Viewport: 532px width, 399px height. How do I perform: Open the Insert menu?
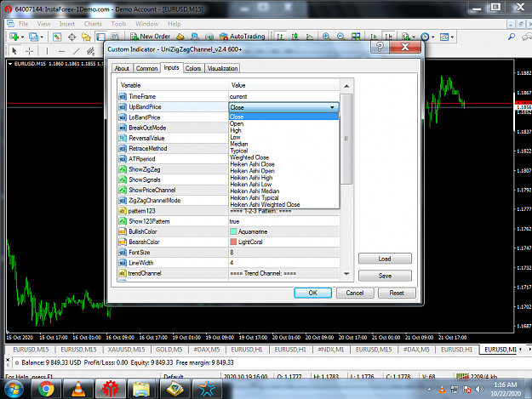pyautogui.click(x=67, y=24)
